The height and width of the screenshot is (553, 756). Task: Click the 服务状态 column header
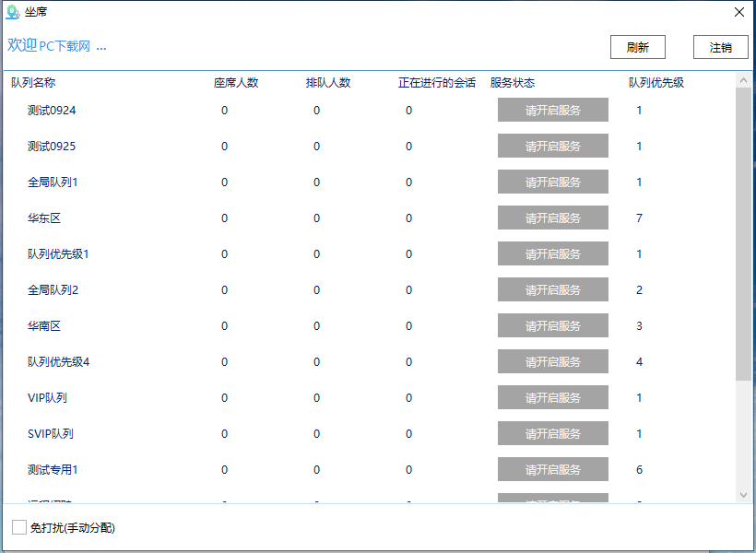click(x=513, y=82)
